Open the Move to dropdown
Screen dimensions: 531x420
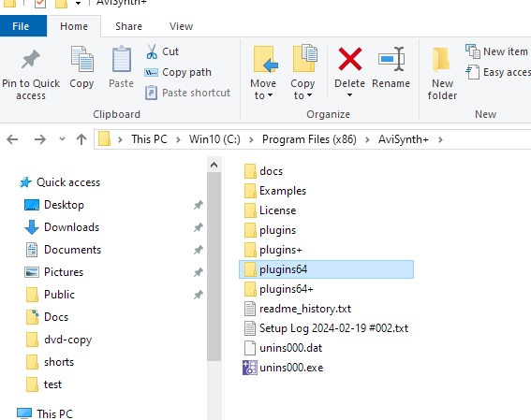coord(263,89)
